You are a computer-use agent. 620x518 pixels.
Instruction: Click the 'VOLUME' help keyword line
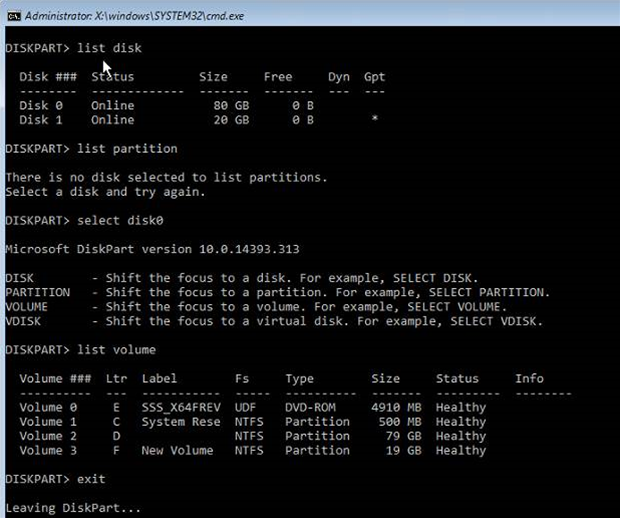[256, 307]
